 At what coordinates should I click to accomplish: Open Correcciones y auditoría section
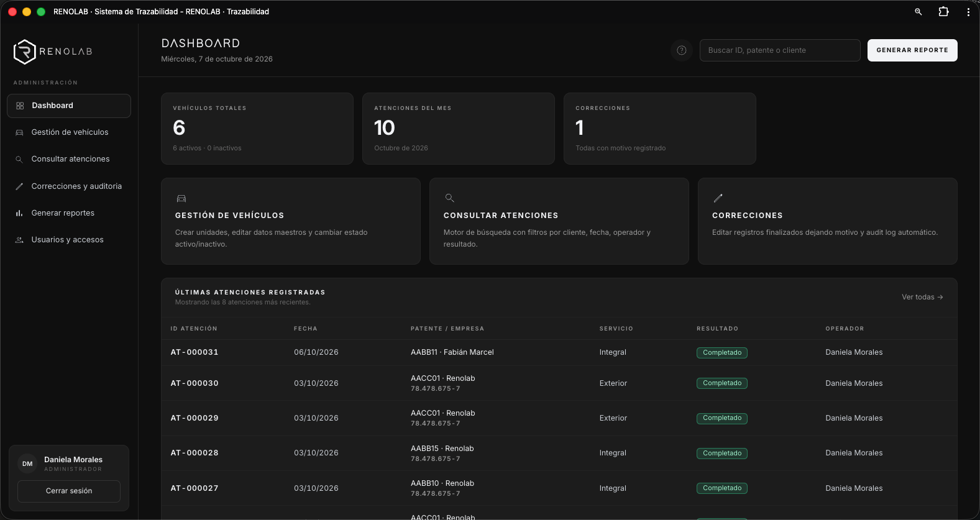coord(69,186)
